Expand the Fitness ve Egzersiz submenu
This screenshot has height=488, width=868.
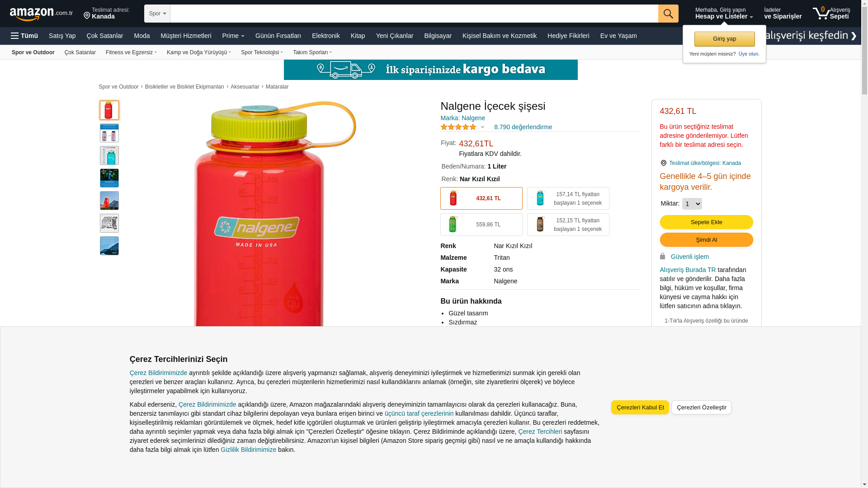point(131,52)
